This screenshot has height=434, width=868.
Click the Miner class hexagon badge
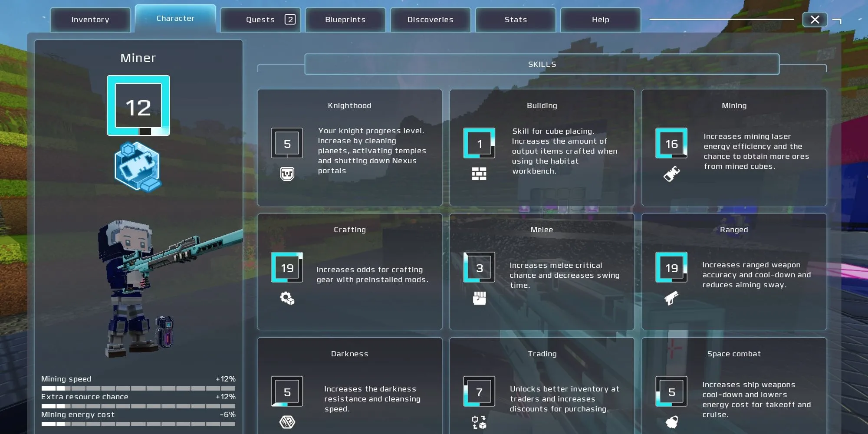[x=138, y=166]
